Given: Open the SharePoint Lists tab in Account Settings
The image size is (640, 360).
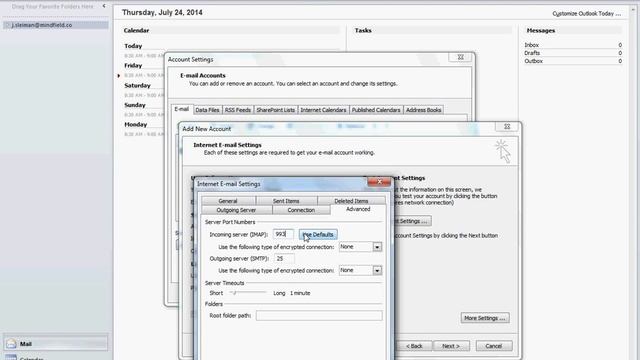Looking at the screenshot, I should point(276,110).
